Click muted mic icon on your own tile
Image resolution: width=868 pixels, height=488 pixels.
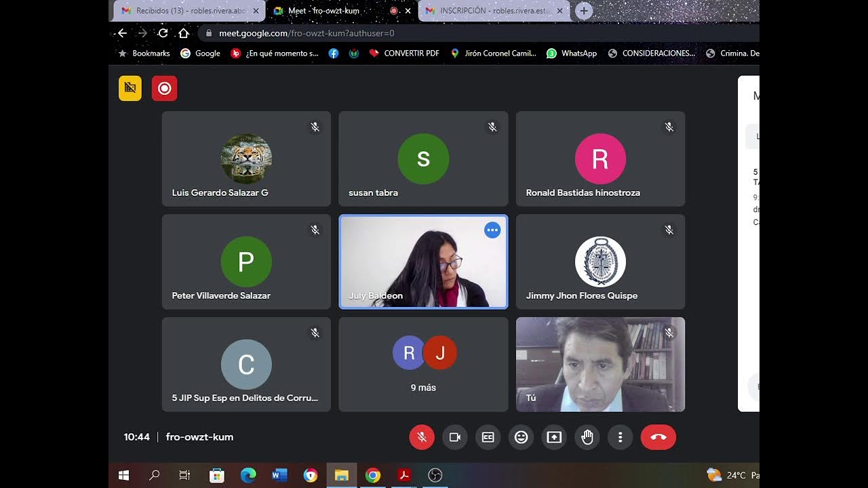(669, 333)
